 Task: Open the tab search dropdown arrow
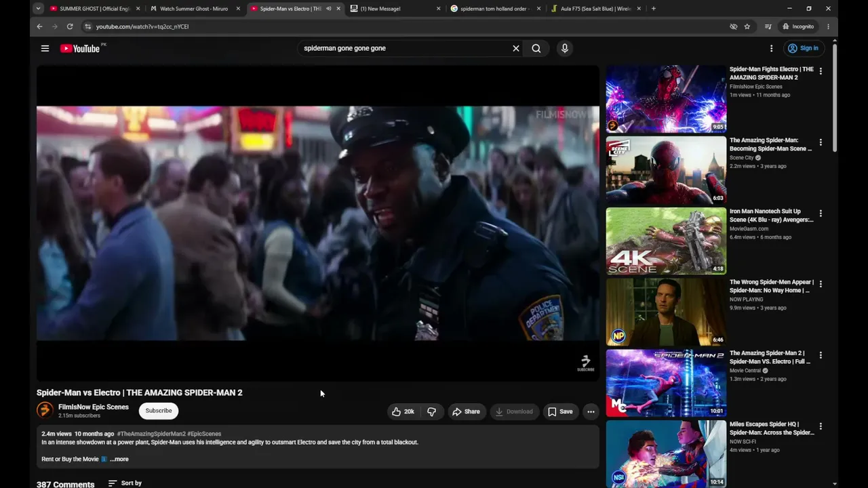(x=38, y=9)
